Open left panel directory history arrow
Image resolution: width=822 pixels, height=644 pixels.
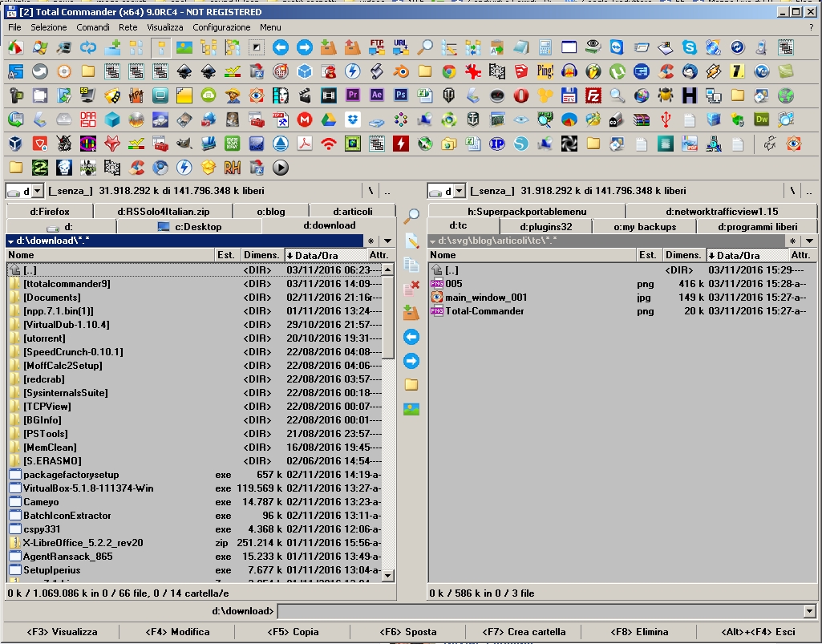click(387, 241)
